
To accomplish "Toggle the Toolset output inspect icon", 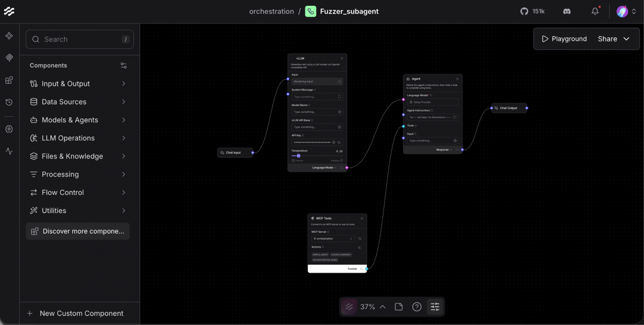I will 361,269.
